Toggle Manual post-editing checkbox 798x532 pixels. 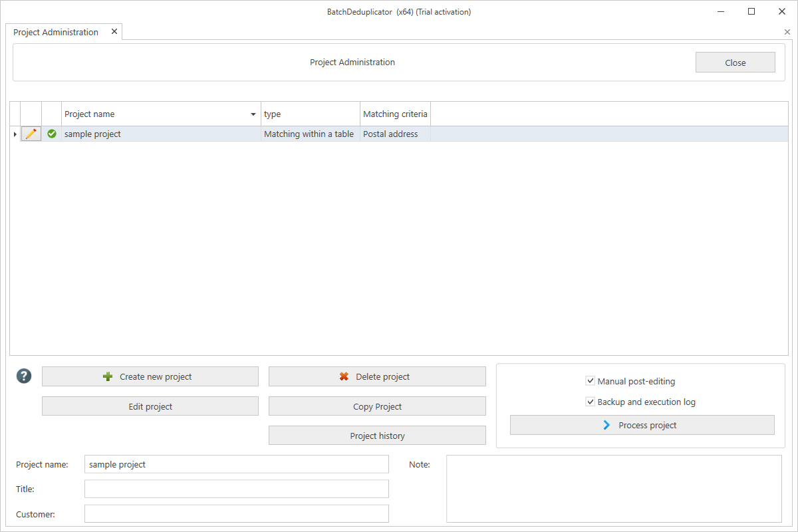[590, 381]
